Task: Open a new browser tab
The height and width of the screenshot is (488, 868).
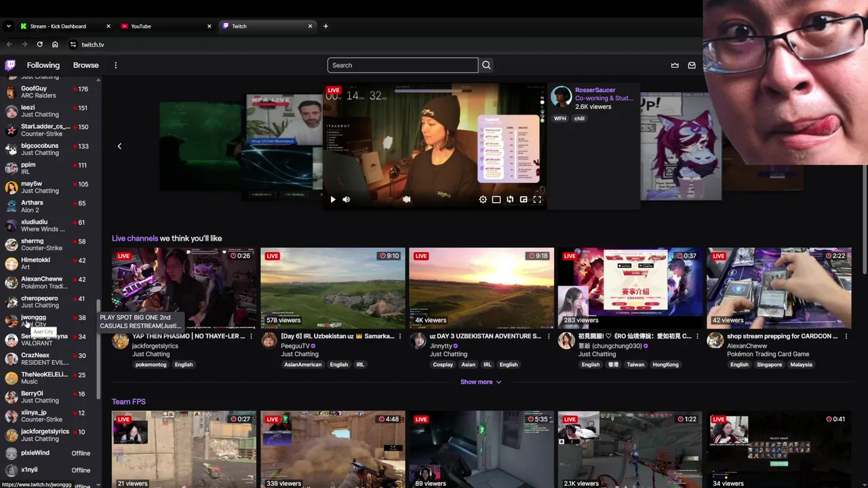Action: point(325,26)
